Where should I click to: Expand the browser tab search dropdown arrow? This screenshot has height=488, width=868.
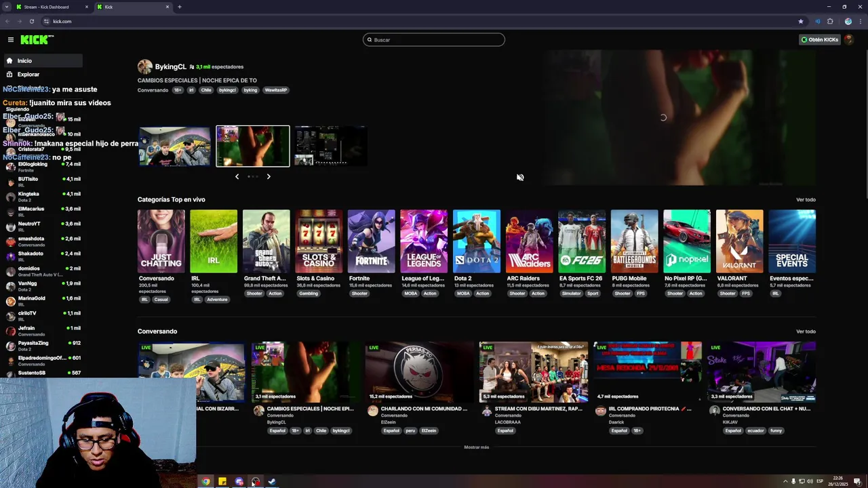pos(7,7)
